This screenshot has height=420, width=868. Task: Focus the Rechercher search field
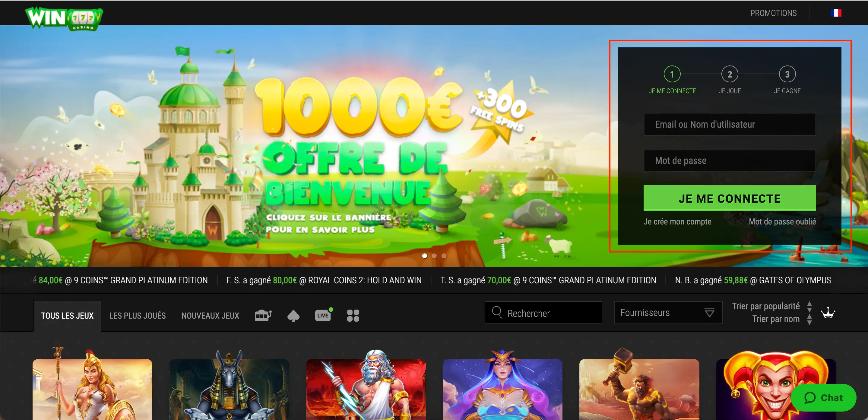[543, 313]
